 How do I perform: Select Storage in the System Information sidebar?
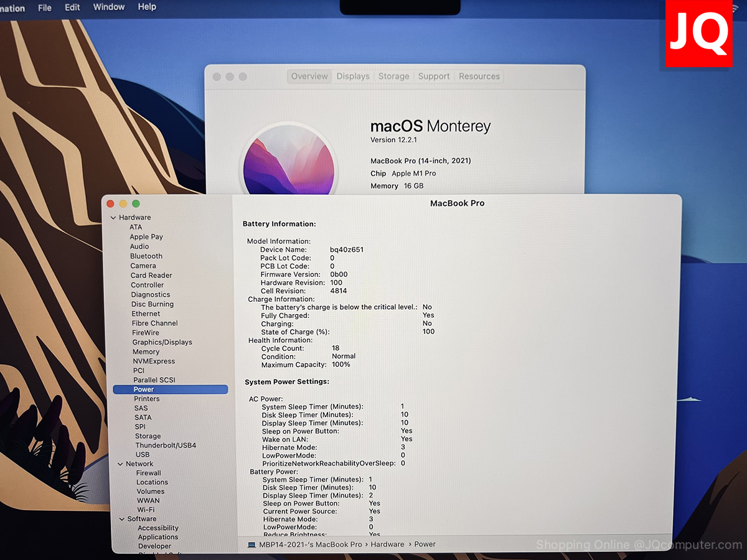pyautogui.click(x=148, y=436)
